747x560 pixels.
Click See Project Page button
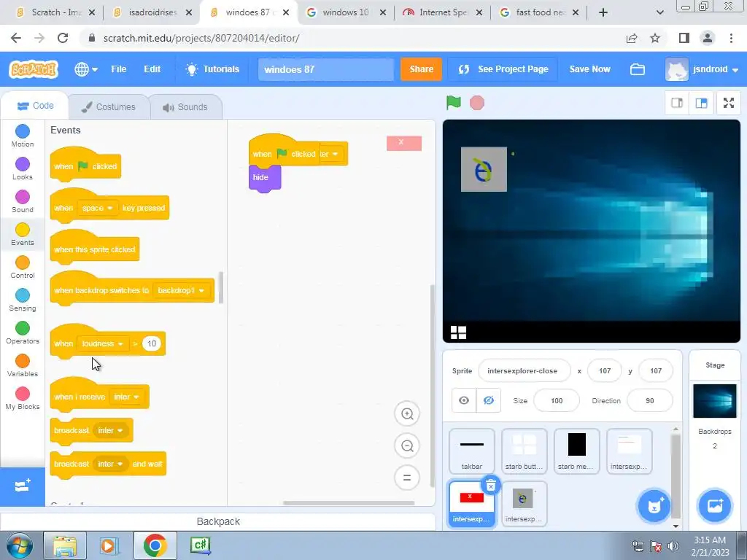pos(503,69)
